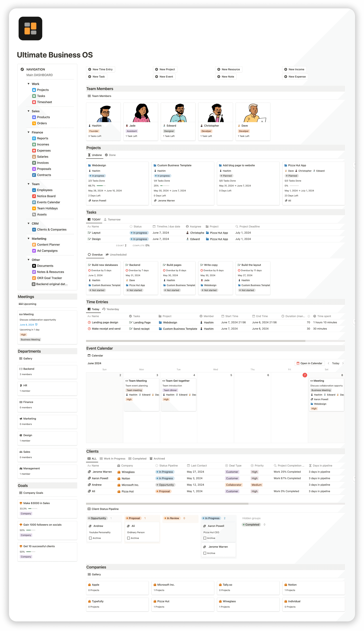Check Archive on Jerome Warren's card
This screenshot has height=631, width=364.
pos(205,553)
